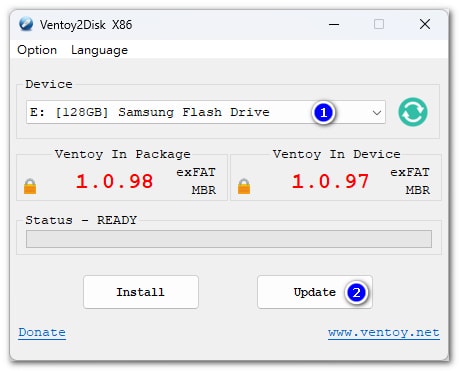Click the Ventoy2Disk X86 window title
Image resolution: width=459 pixels, height=371 pixels.
click(x=86, y=25)
